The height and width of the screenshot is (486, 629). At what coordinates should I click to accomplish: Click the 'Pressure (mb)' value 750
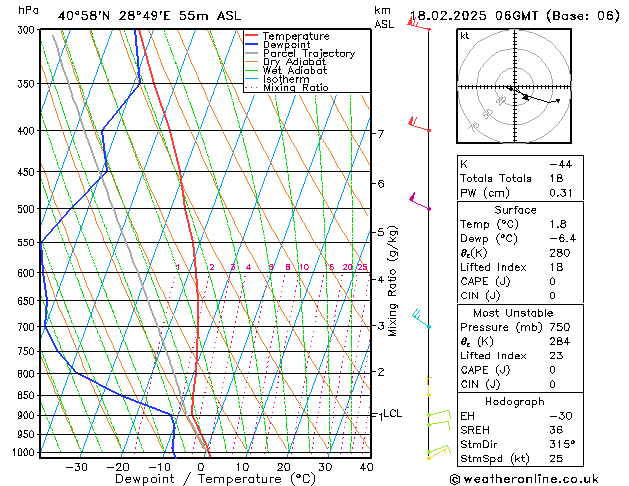(560, 327)
